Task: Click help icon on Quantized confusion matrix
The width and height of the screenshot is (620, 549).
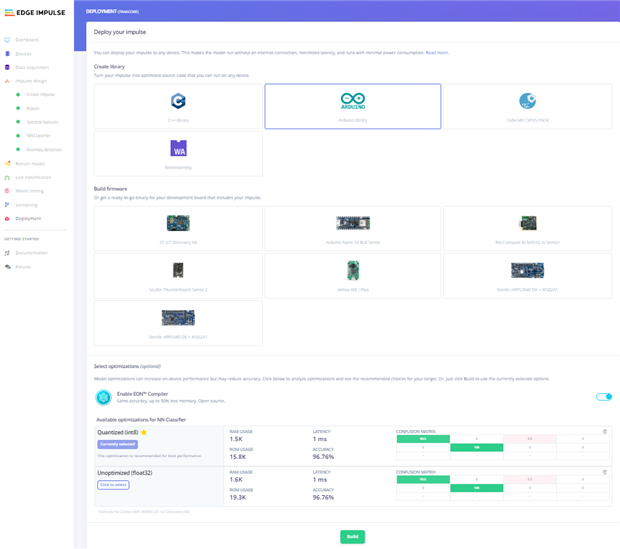Action: coord(605,432)
